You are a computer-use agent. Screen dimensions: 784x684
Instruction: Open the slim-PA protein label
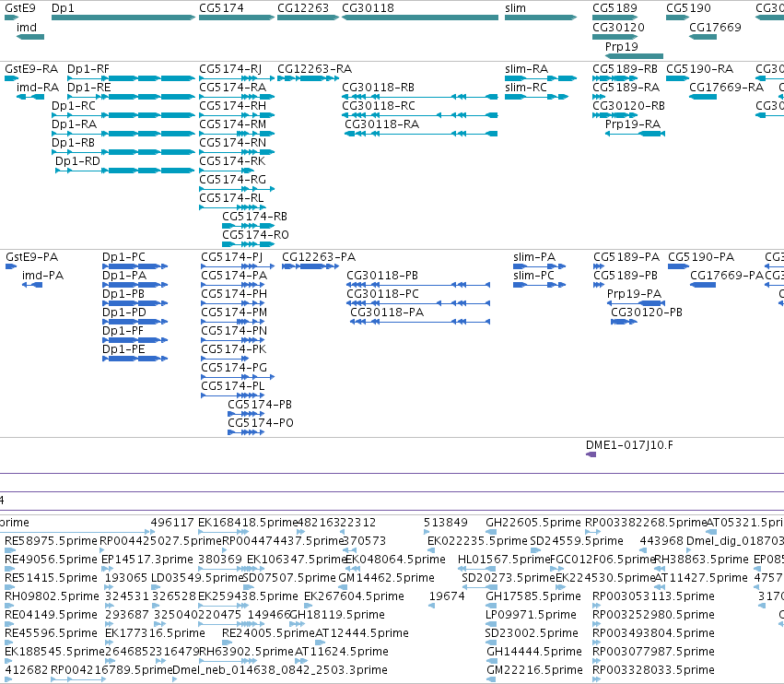coord(534,256)
